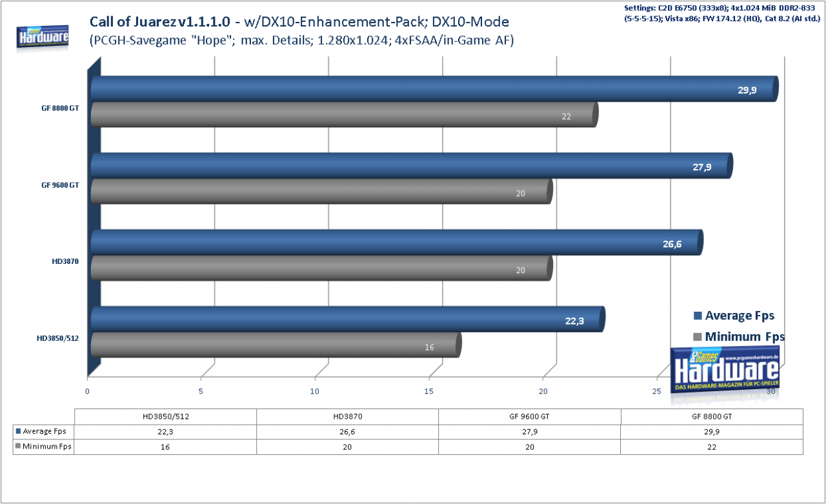Click the blue swatch in the table's Average Fps row header
Viewport: 826px width, 504px height.
(18, 430)
